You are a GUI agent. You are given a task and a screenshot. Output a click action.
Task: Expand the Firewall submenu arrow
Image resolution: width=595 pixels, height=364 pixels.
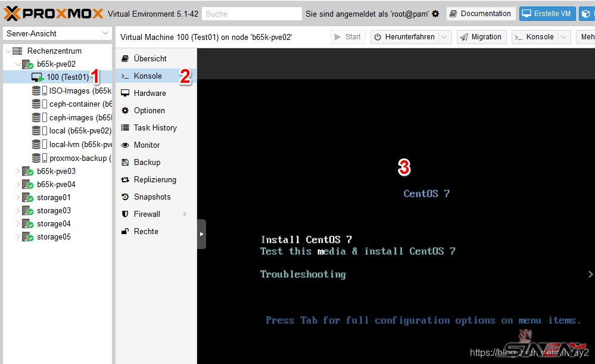point(185,214)
